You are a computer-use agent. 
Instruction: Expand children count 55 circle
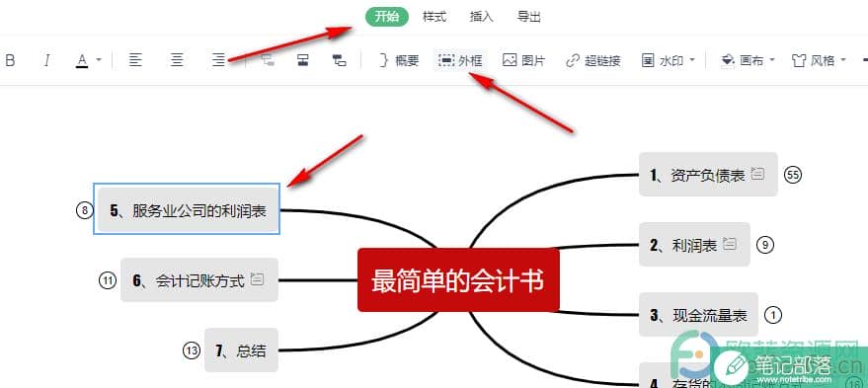coord(793,175)
